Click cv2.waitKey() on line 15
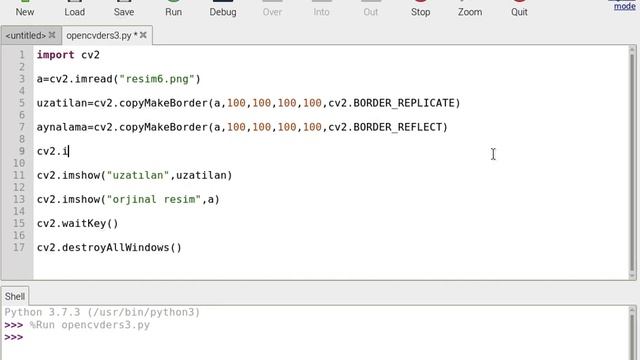Screen dimensions: 640x360 (x=78, y=223)
